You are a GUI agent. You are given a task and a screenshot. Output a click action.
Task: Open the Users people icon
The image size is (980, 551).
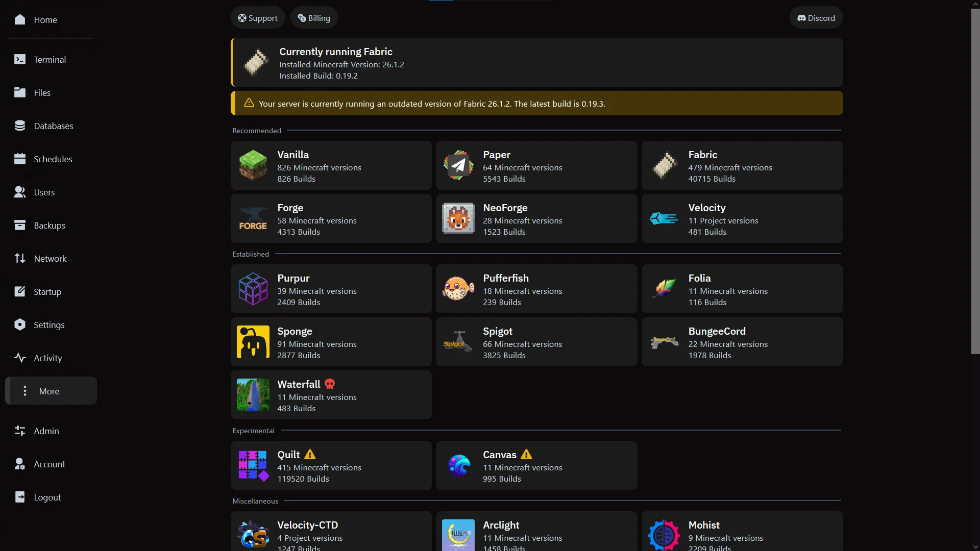[20, 192]
